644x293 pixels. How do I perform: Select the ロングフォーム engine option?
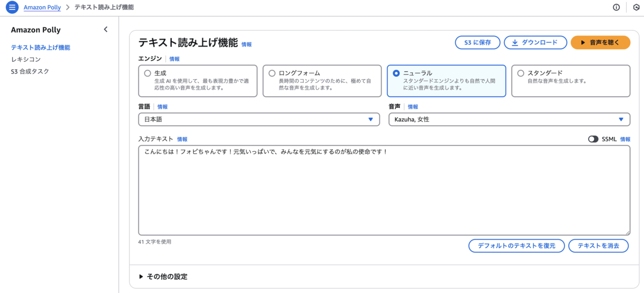(x=323, y=81)
